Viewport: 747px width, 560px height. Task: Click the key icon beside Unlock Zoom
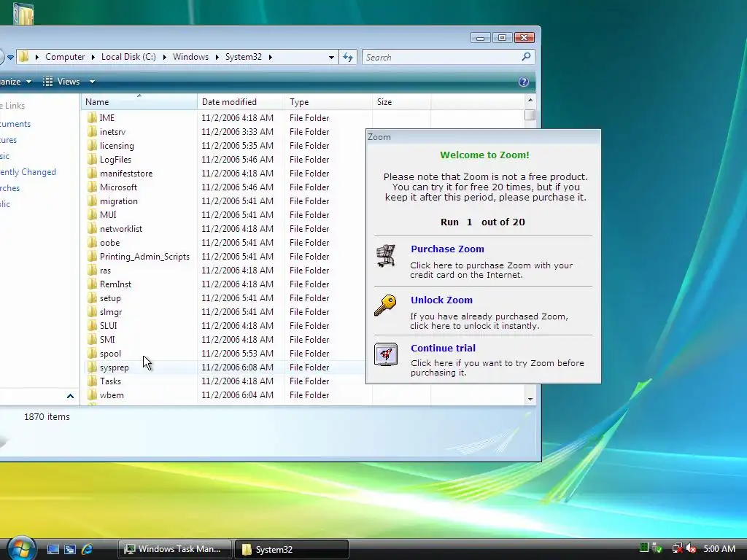coord(385,306)
